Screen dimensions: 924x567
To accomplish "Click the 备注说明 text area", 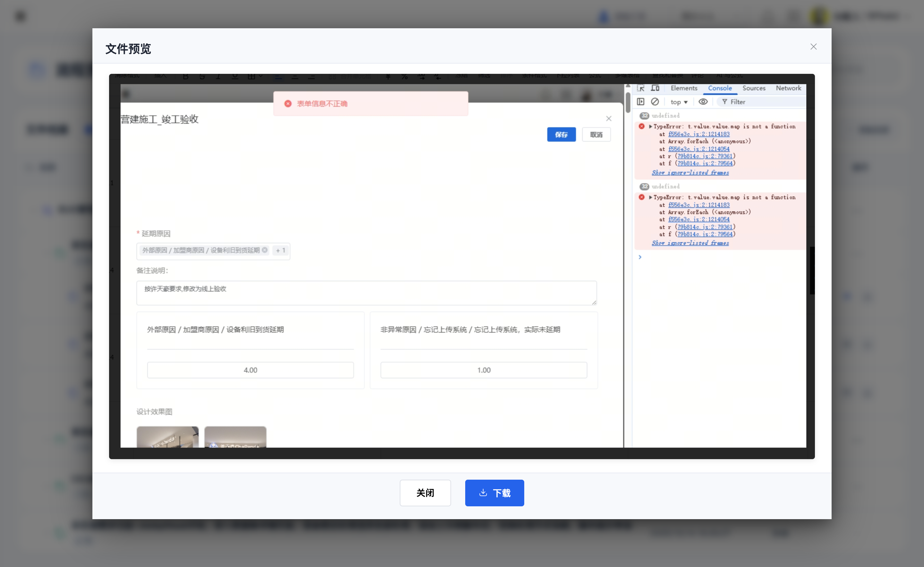I will pyautogui.click(x=366, y=293).
